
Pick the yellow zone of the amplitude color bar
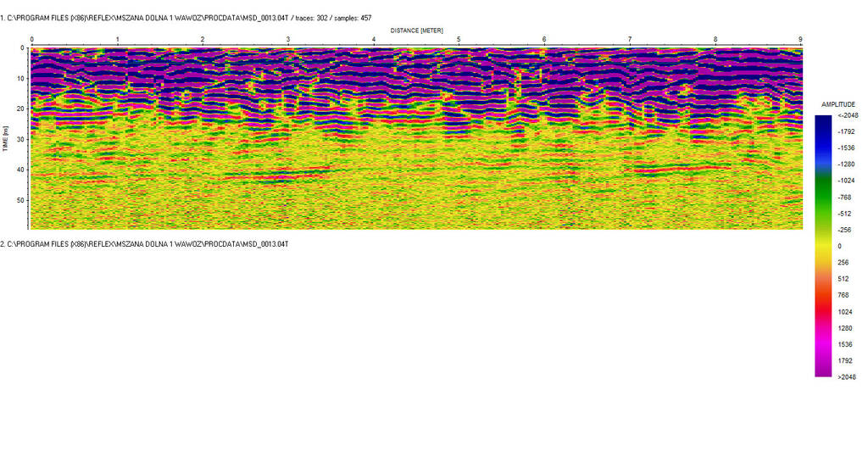823,246
